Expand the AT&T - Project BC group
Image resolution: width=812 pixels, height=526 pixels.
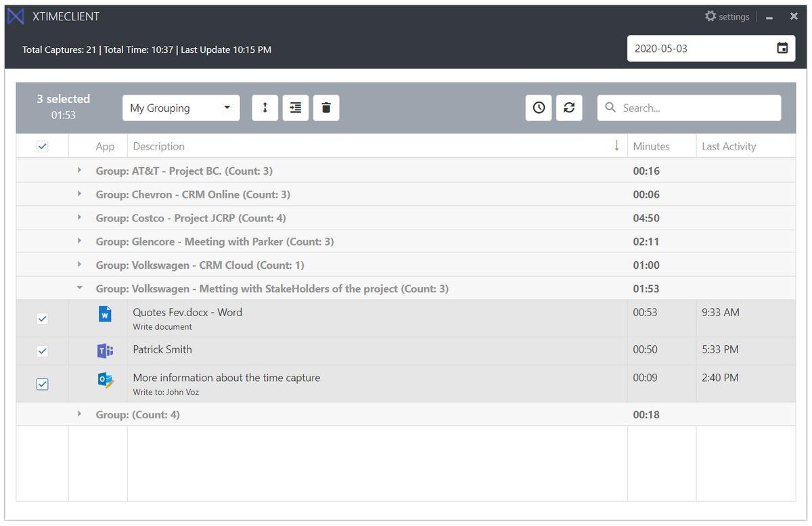[79, 171]
